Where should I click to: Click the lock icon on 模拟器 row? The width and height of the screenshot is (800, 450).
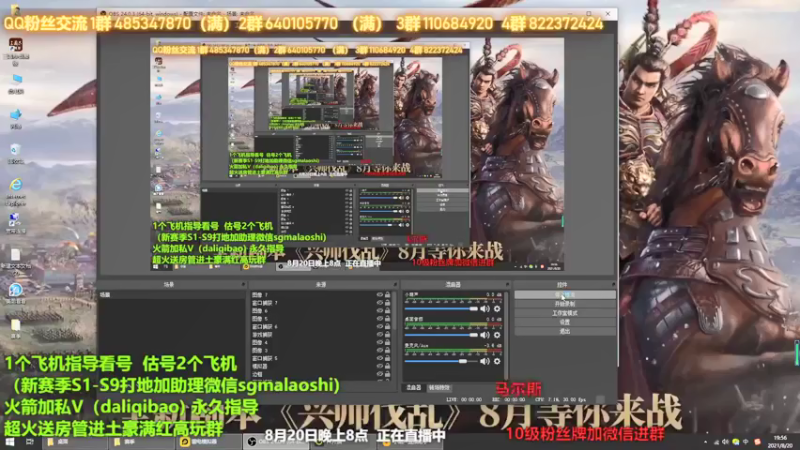click(387, 366)
